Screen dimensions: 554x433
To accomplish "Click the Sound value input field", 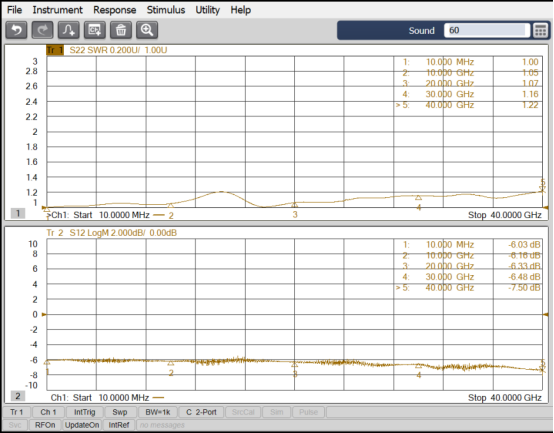I will click(487, 30).
